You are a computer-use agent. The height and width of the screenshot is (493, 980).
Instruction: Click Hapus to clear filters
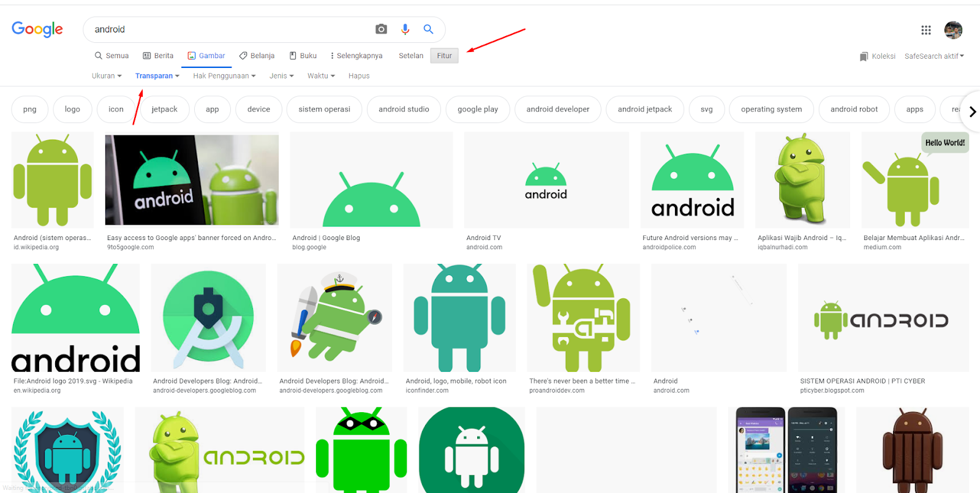pyautogui.click(x=359, y=76)
